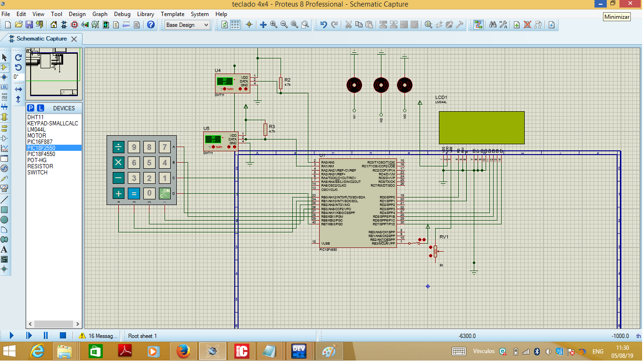This screenshot has width=644, height=362.
Task: Pause the simulation
Action: click(46, 336)
